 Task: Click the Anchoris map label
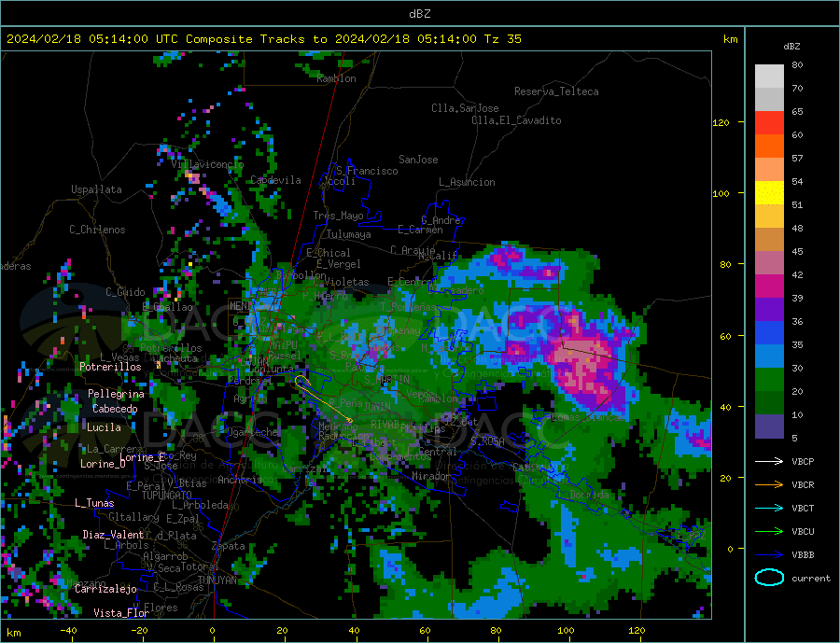click(240, 480)
